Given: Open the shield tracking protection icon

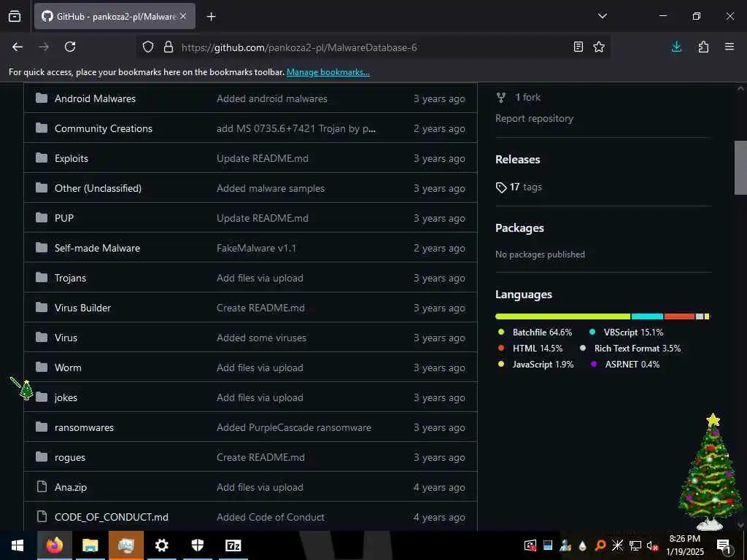Looking at the screenshot, I should tap(148, 47).
